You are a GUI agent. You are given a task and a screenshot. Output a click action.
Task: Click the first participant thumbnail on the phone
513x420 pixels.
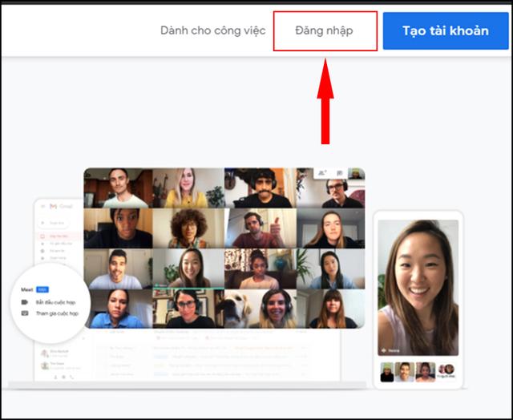[x=387, y=372]
